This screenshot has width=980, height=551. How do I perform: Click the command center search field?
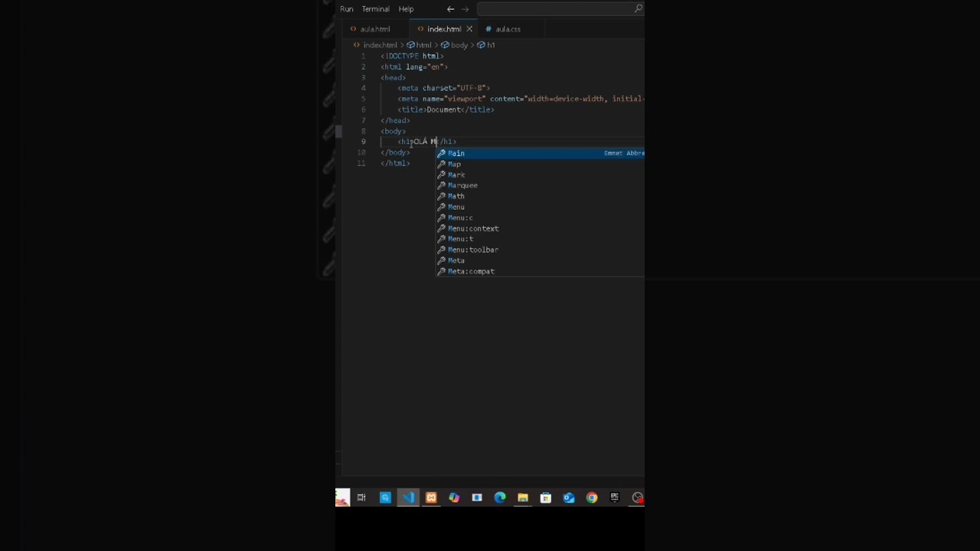coord(560,9)
